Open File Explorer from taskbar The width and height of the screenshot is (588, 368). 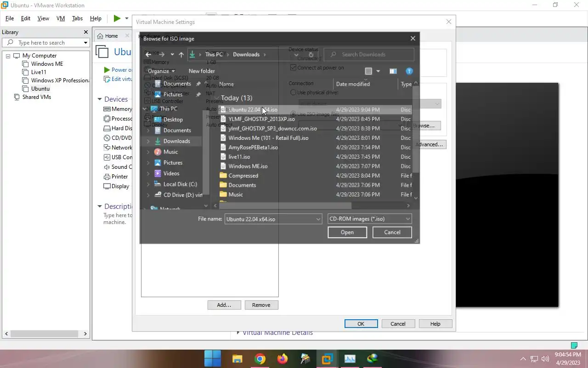[237, 358]
